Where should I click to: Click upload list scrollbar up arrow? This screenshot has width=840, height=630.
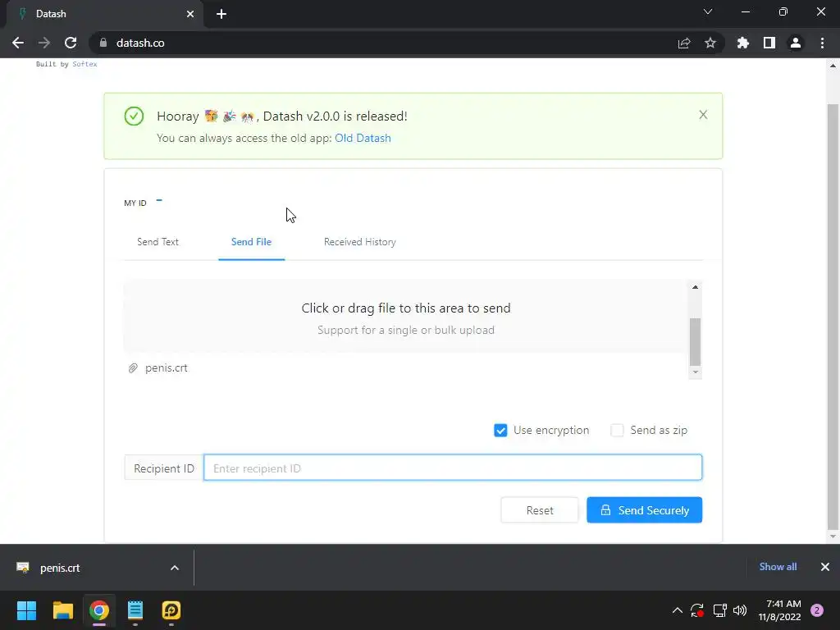coord(695,287)
